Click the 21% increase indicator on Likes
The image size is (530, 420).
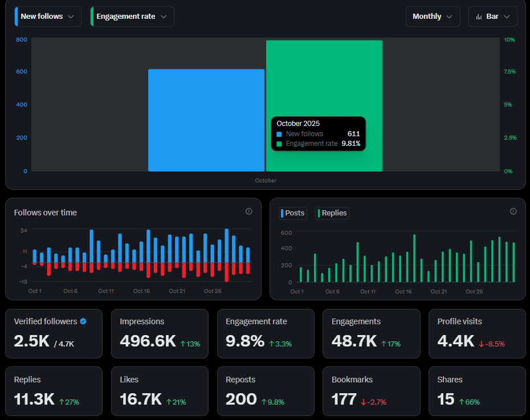pos(176,402)
